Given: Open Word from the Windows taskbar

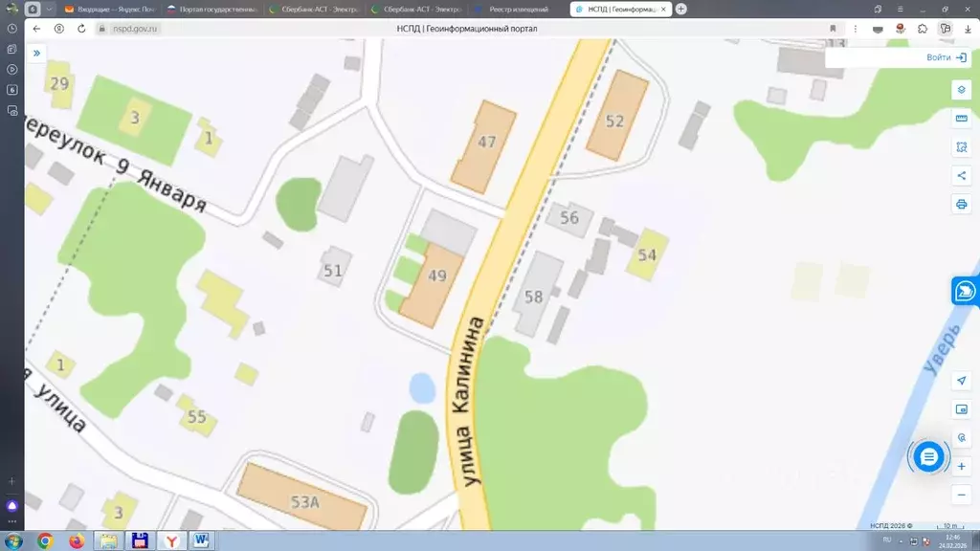Looking at the screenshot, I should [201, 540].
